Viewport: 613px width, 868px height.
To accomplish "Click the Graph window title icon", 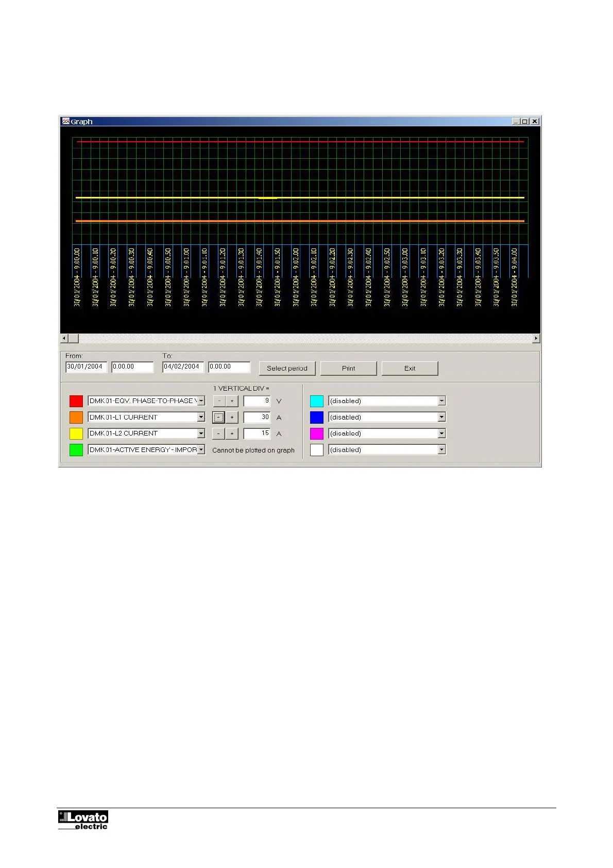I will click(65, 121).
